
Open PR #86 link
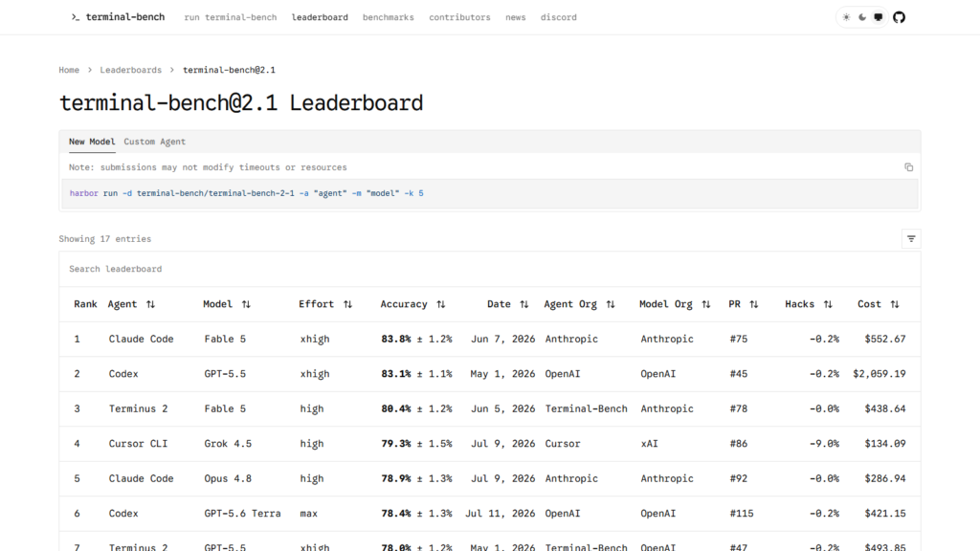click(739, 444)
